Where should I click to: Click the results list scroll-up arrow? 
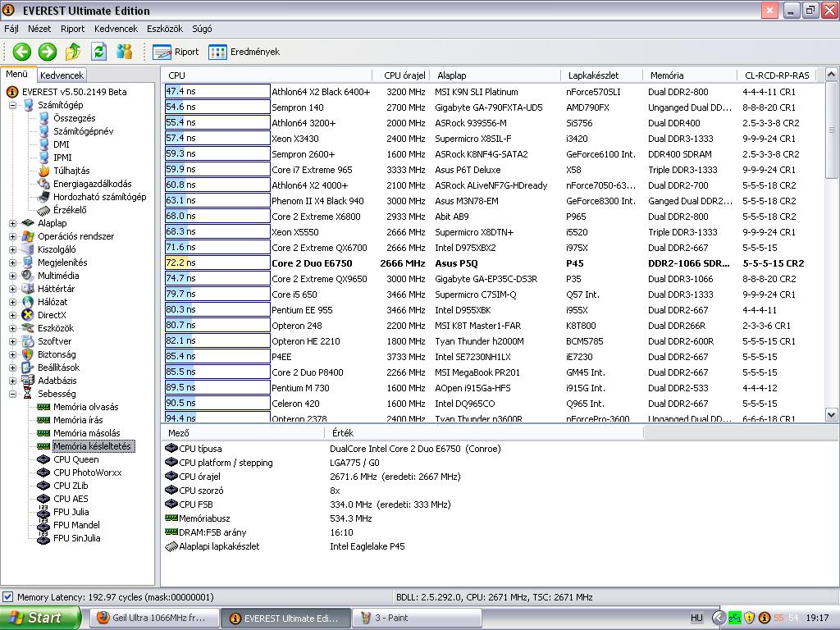pos(831,75)
